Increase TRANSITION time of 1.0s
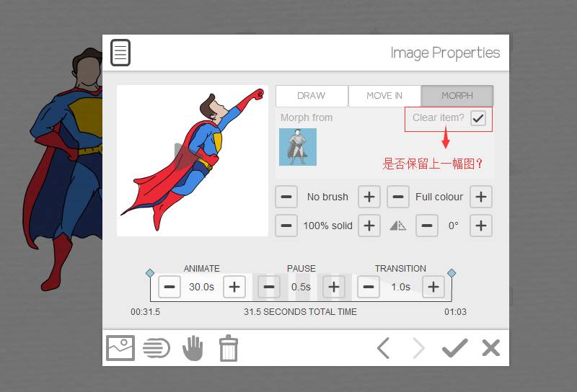The image size is (577, 392). 433,287
